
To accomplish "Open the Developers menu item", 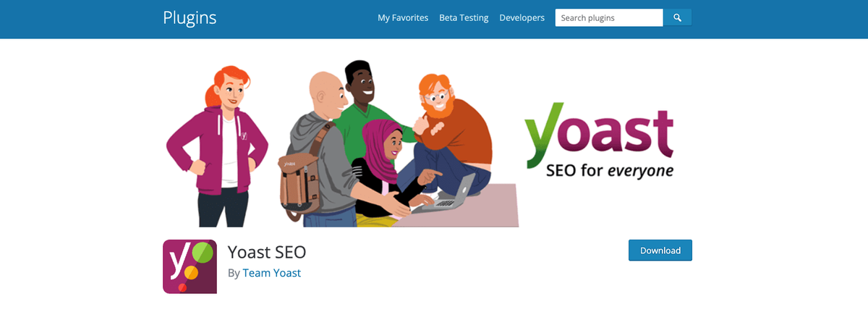I will 522,17.
